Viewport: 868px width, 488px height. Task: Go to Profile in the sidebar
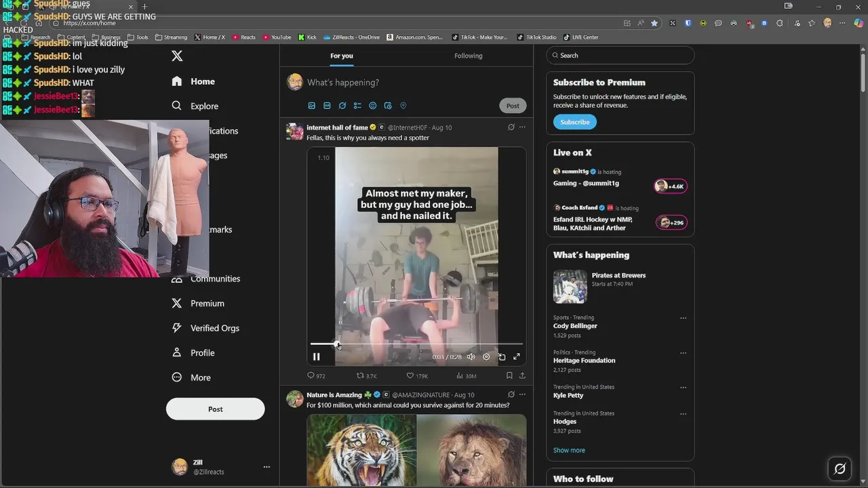click(193, 352)
